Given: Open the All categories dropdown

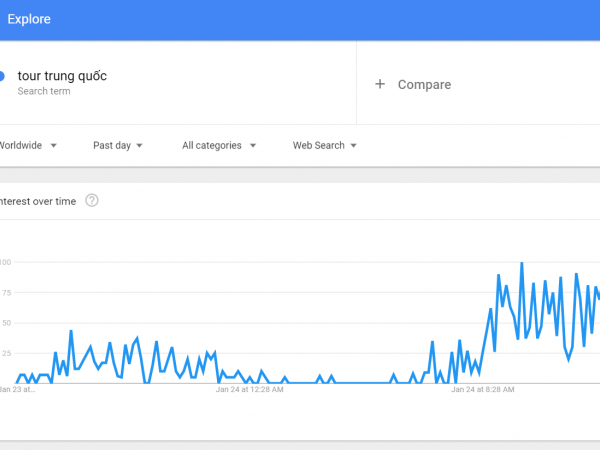Looking at the screenshot, I should pyautogui.click(x=219, y=145).
